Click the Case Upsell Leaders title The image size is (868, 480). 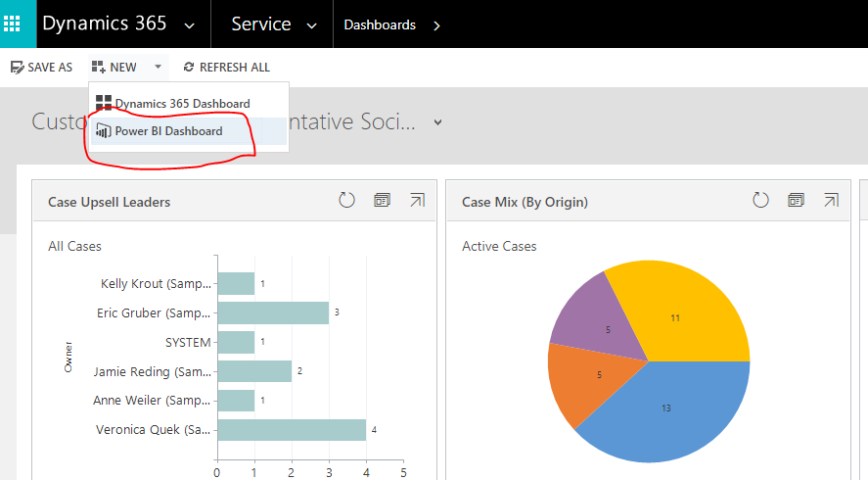[109, 202]
